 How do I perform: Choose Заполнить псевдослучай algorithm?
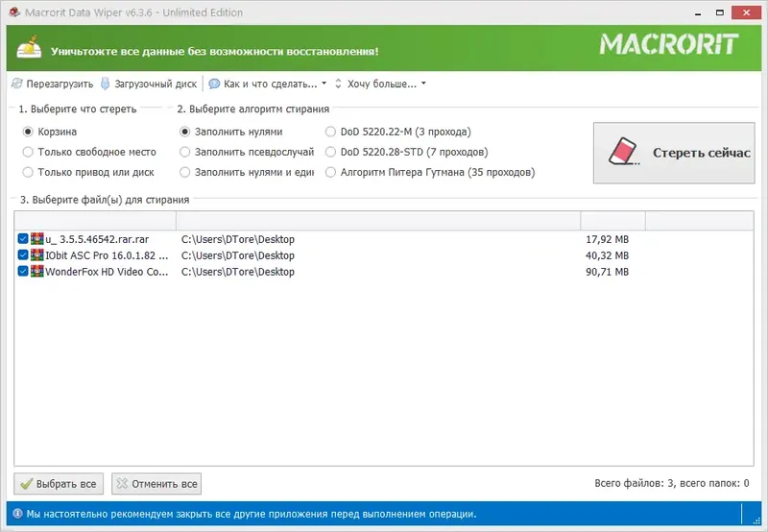[184, 152]
